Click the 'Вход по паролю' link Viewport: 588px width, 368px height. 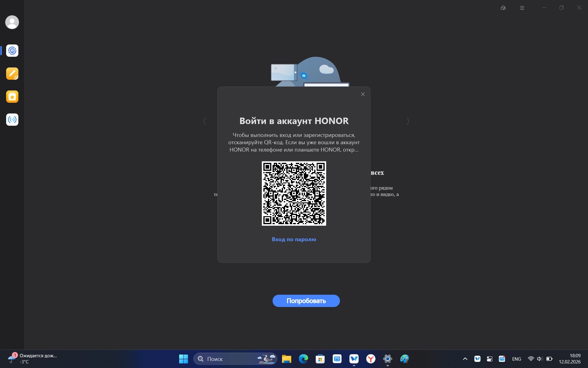(294, 239)
